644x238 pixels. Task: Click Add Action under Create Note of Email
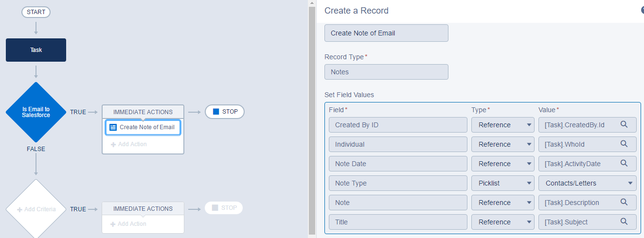point(128,144)
